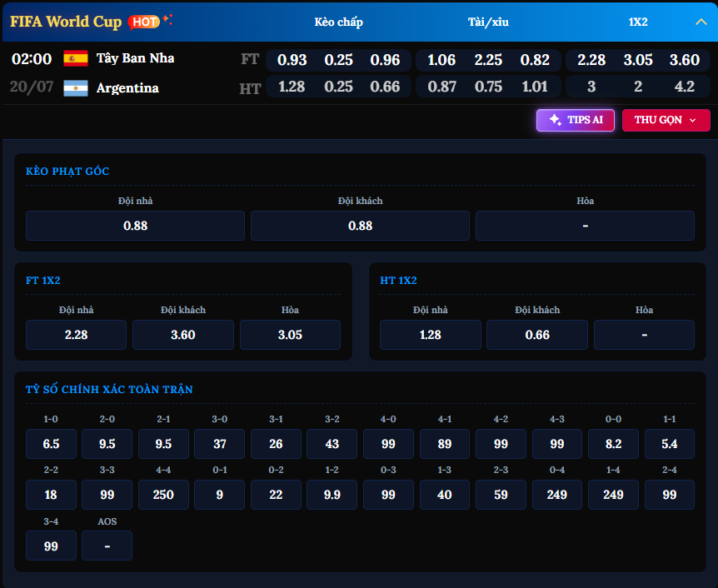Click 1X2 column header

click(638, 22)
